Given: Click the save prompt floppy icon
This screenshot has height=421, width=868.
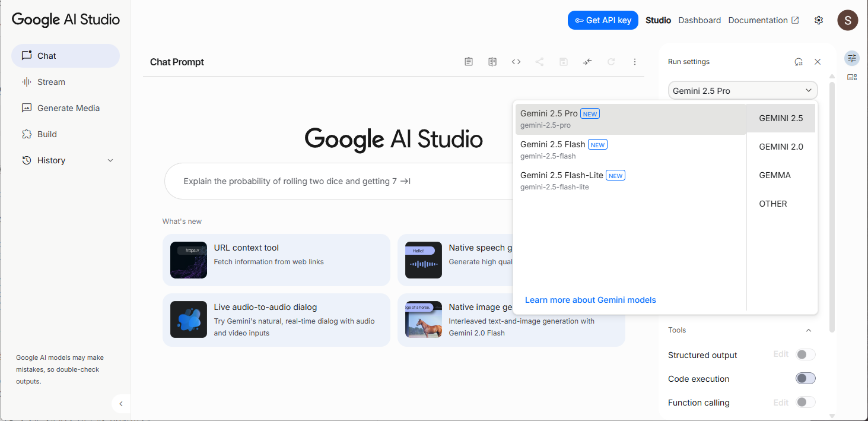Looking at the screenshot, I should point(564,62).
